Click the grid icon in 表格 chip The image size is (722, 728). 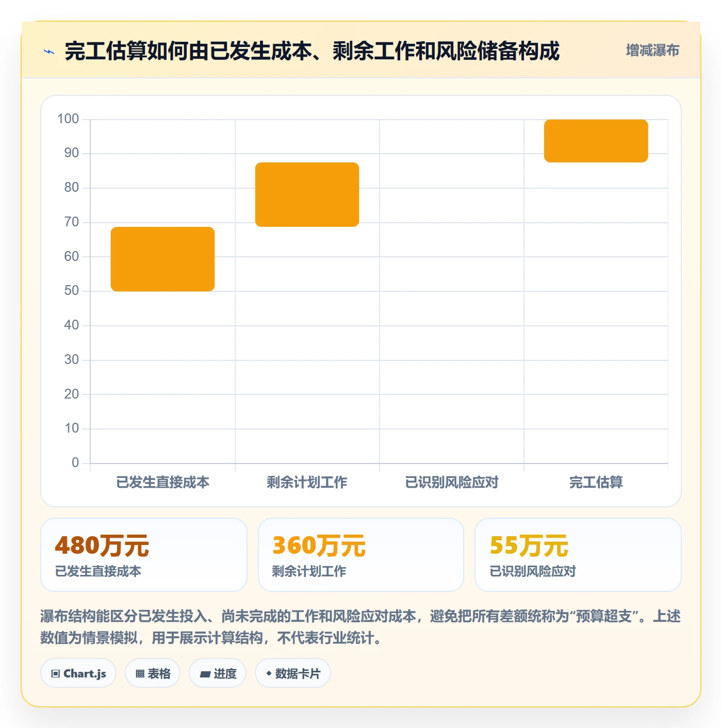(140, 673)
